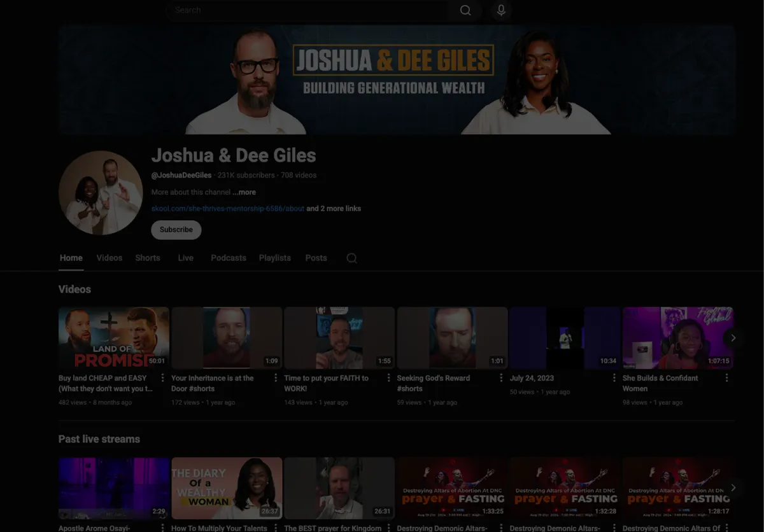Play the 1:33:25 prayer & fasting thumbnail
Image resolution: width=764 pixels, height=532 pixels.
pos(452,488)
